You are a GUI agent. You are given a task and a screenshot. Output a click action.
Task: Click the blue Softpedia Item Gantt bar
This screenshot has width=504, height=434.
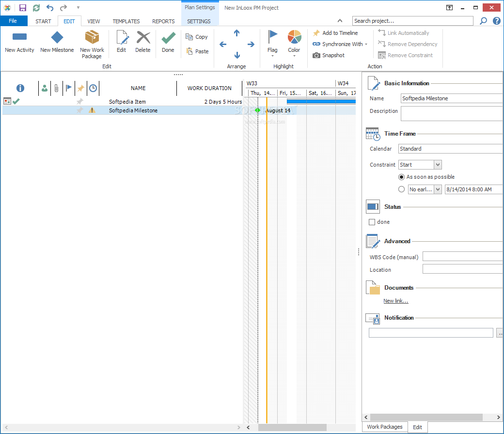coord(321,102)
